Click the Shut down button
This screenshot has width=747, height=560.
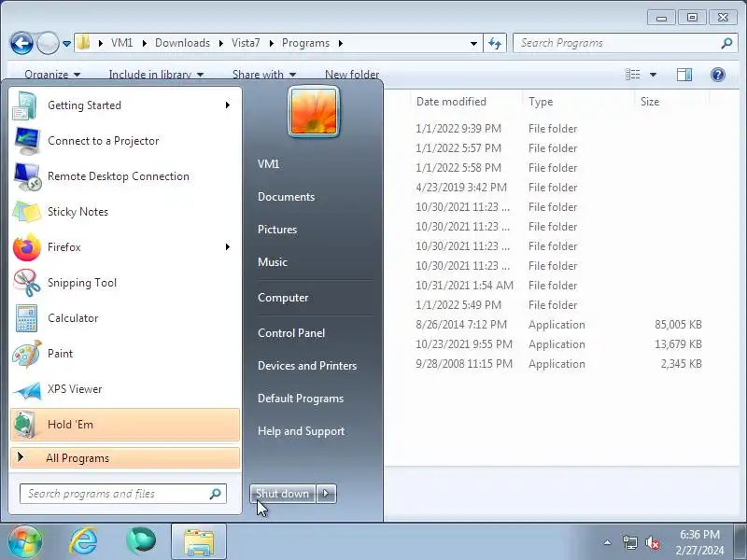pyautogui.click(x=283, y=494)
